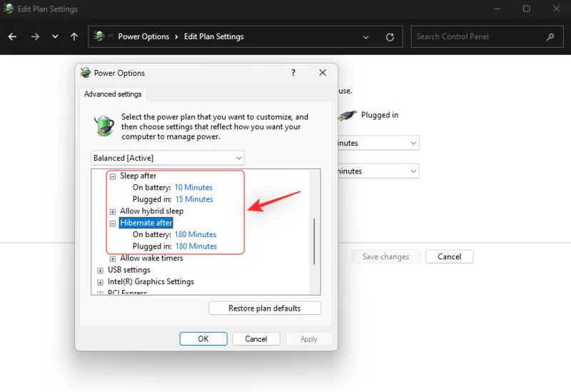The height and width of the screenshot is (392, 571).
Task: Click the Back navigation arrow
Action: (x=12, y=36)
